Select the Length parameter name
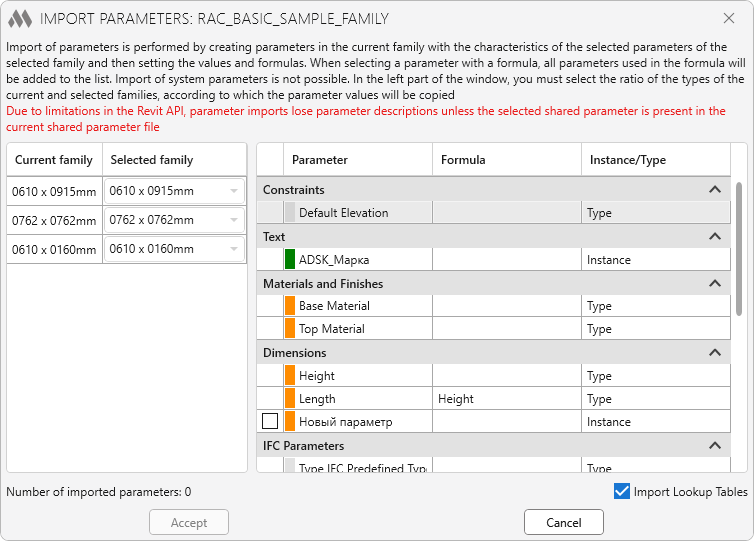The width and height of the screenshot is (754, 541). click(x=317, y=399)
